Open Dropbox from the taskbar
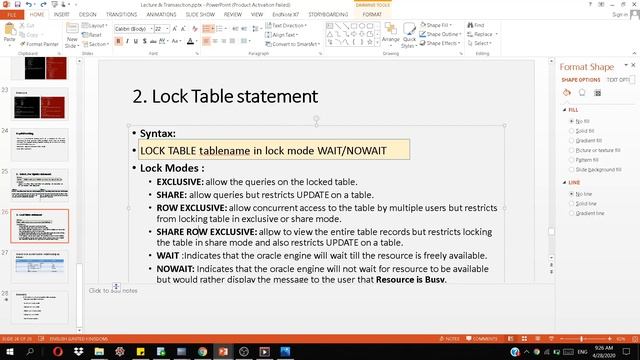Screen dimensions: 640x360 [x=78, y=351]
